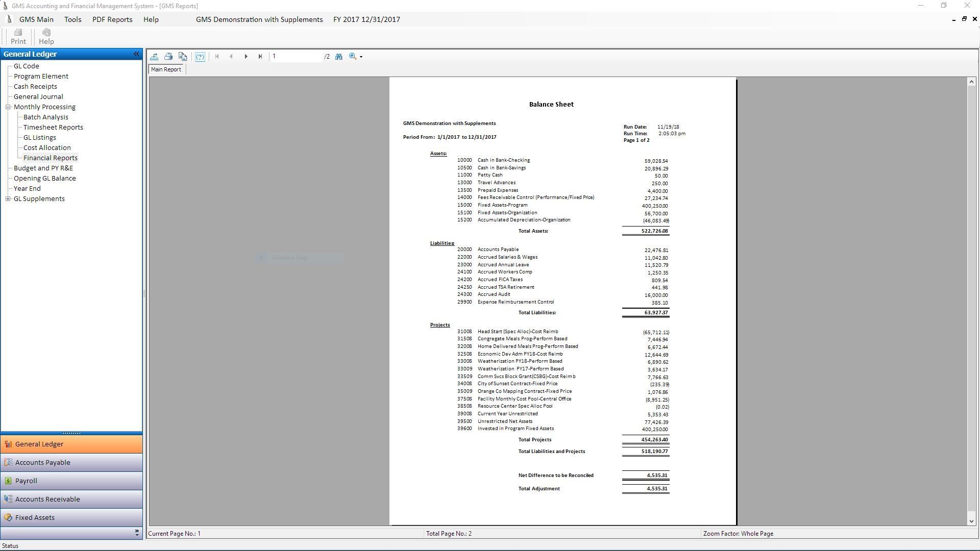980x551 pixels.
Task: Jump to last report page
Action: 260,57
